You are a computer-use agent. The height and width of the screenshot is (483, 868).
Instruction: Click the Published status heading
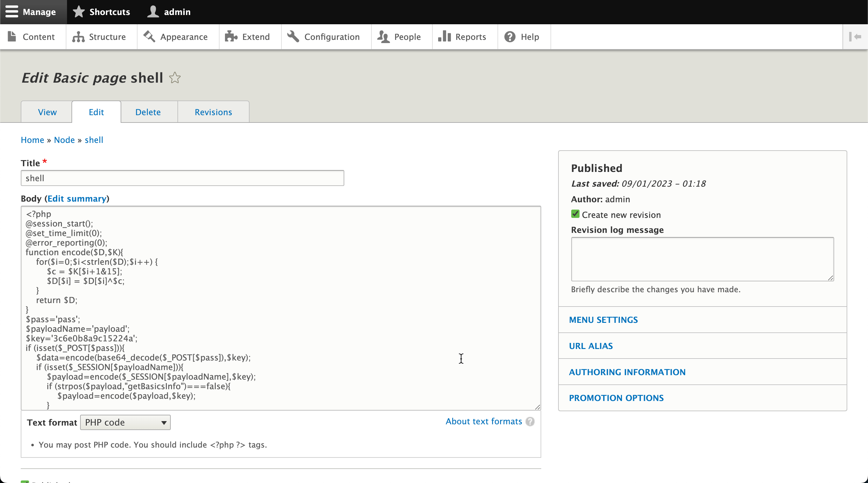[x=596, y=168]
